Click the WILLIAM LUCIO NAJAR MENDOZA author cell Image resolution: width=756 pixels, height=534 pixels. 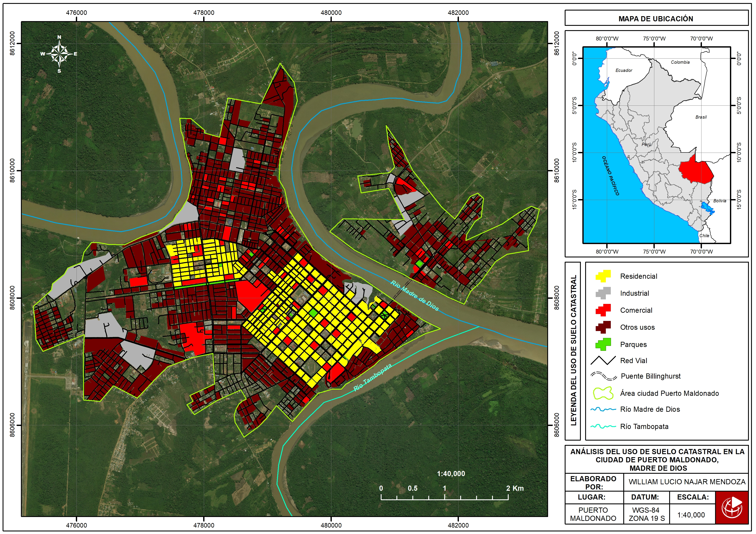687,482
